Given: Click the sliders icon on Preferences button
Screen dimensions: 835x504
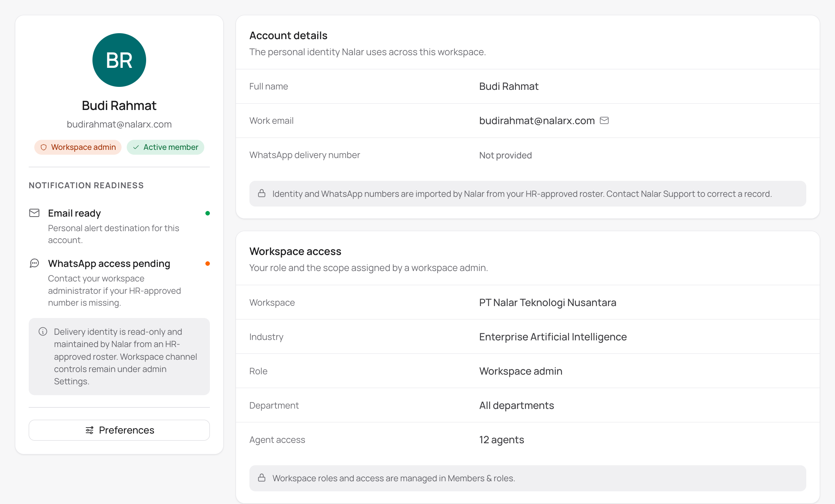Looking at the screenshot, I should pos(89,430).
